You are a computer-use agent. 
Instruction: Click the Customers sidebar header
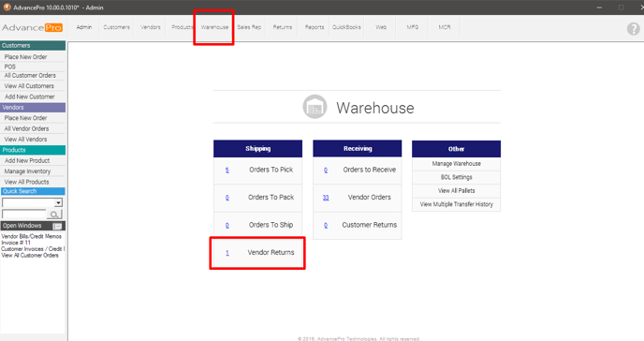tap(33, 46)
